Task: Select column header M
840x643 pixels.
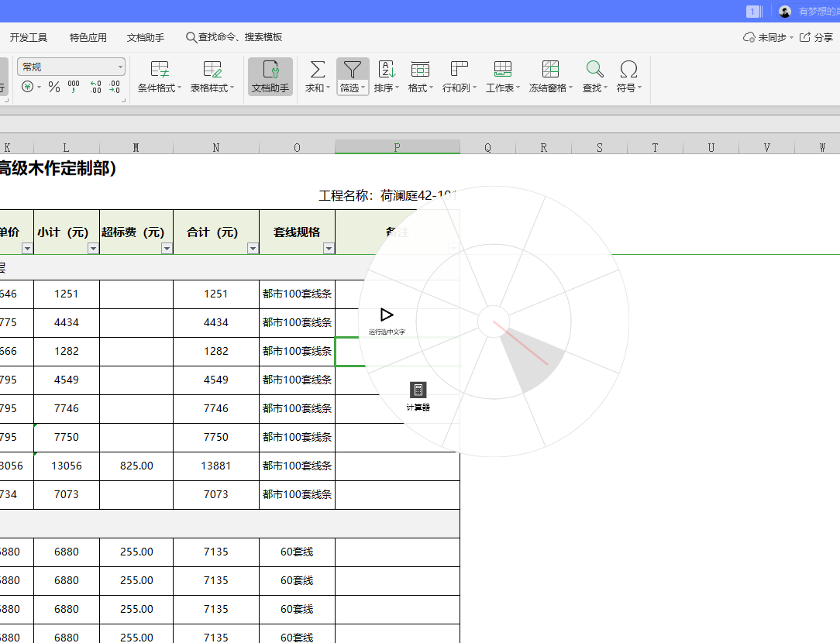Action: tap(136, 147)
